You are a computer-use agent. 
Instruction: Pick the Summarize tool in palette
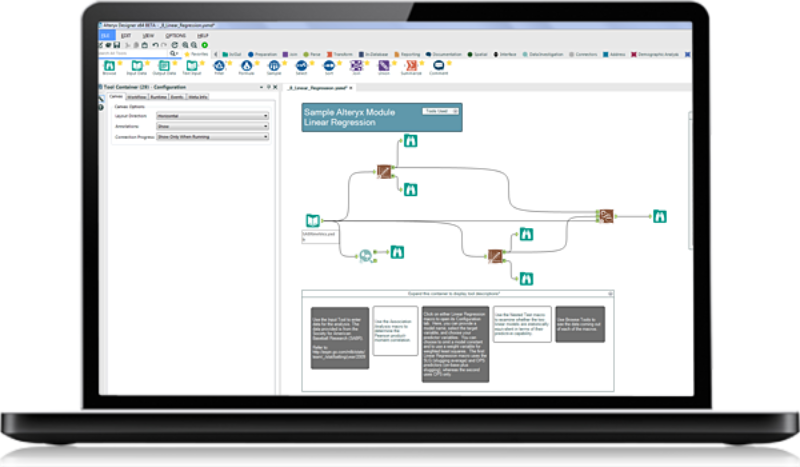point(411,67)
